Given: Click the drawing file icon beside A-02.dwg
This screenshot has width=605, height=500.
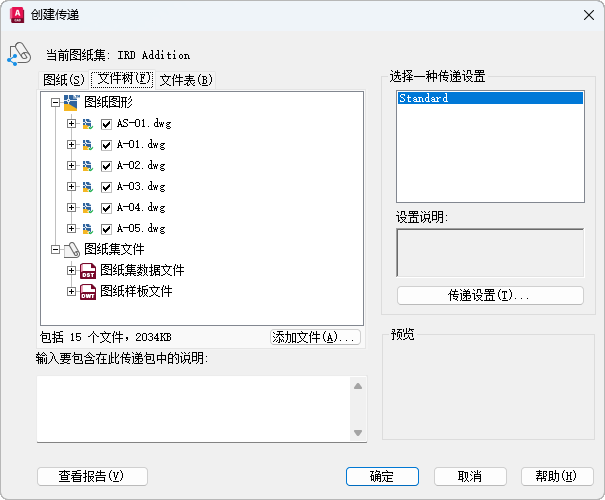Looking at the screenshot, I should (x=88, y=166).
